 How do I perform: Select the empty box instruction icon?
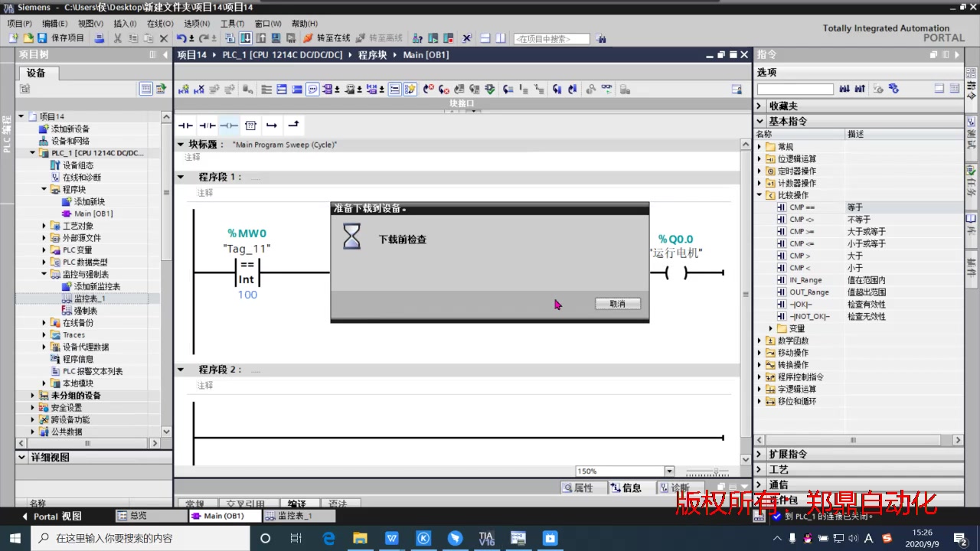pos(250,125)
